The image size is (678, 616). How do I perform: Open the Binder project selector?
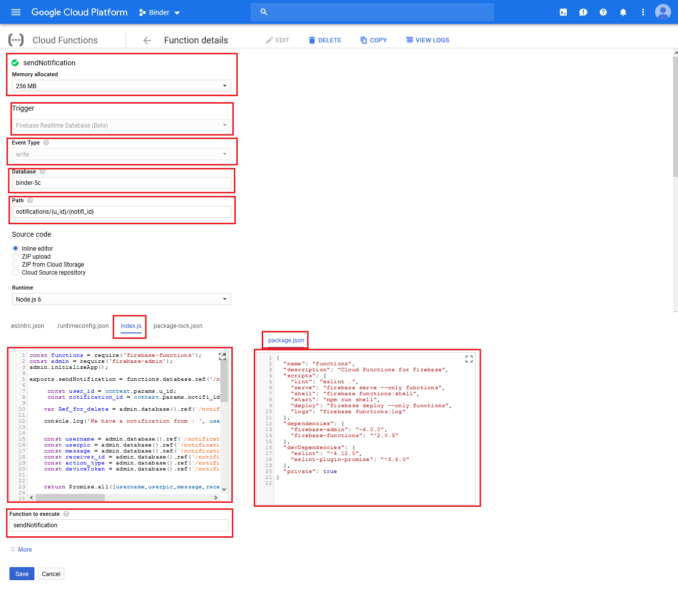(x=160, y=12)
